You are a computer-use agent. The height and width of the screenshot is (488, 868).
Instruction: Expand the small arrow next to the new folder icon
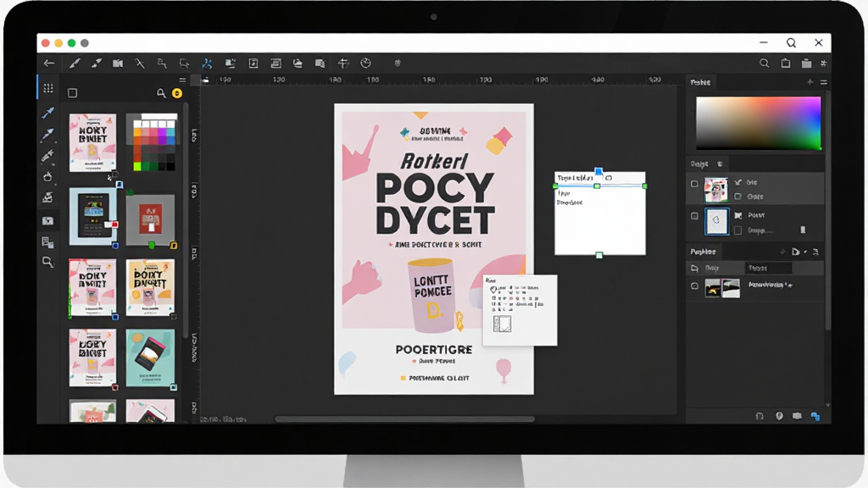[x=805, y=252]
